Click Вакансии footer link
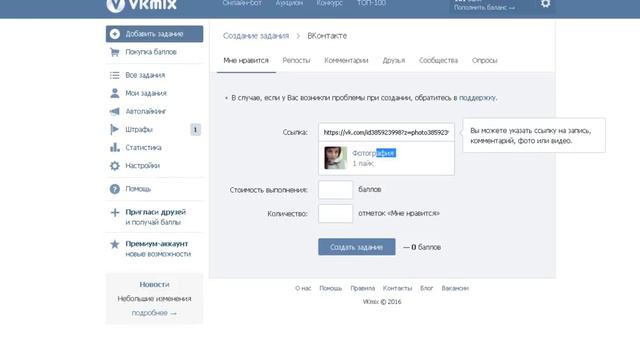640x360 pixels. [x=455, y=288]
